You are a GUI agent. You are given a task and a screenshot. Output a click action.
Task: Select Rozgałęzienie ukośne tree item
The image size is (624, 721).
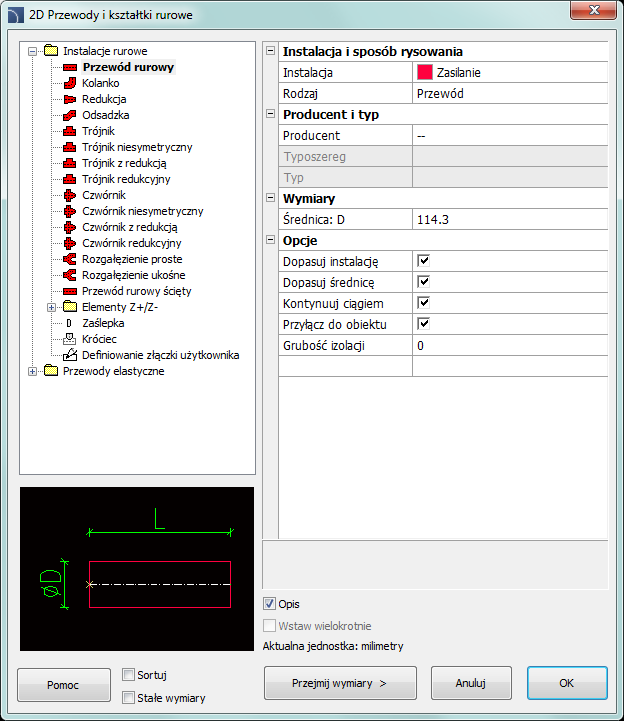click(x=133, y=275)
